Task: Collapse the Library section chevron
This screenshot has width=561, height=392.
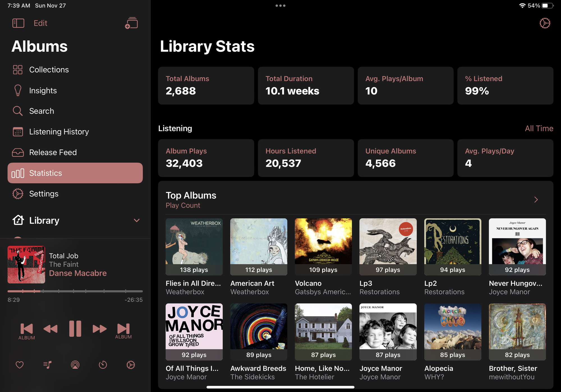Action: 137,220
